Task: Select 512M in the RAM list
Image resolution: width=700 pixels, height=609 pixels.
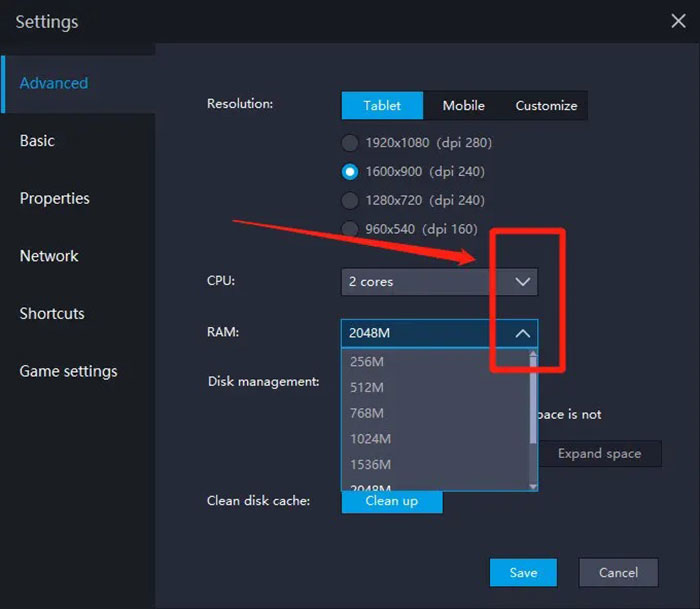Action: pos(367,387)
